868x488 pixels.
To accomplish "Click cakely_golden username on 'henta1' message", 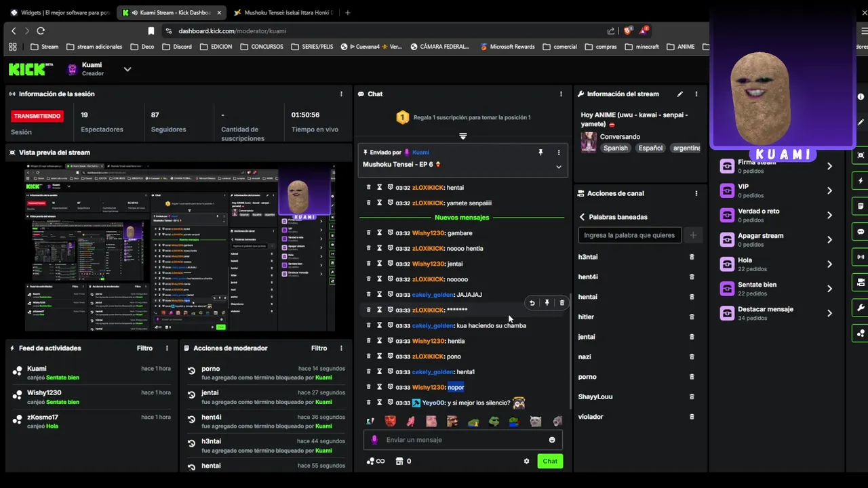I will tap(433, 372).
